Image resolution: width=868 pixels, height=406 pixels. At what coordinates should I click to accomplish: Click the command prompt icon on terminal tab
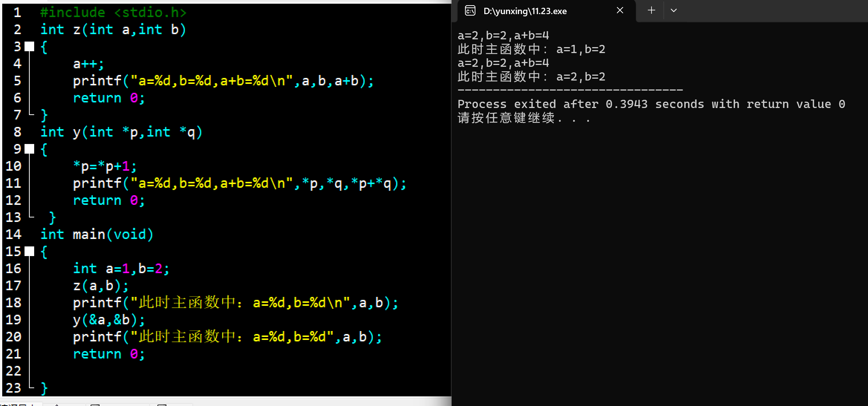(x=470, y=11)
